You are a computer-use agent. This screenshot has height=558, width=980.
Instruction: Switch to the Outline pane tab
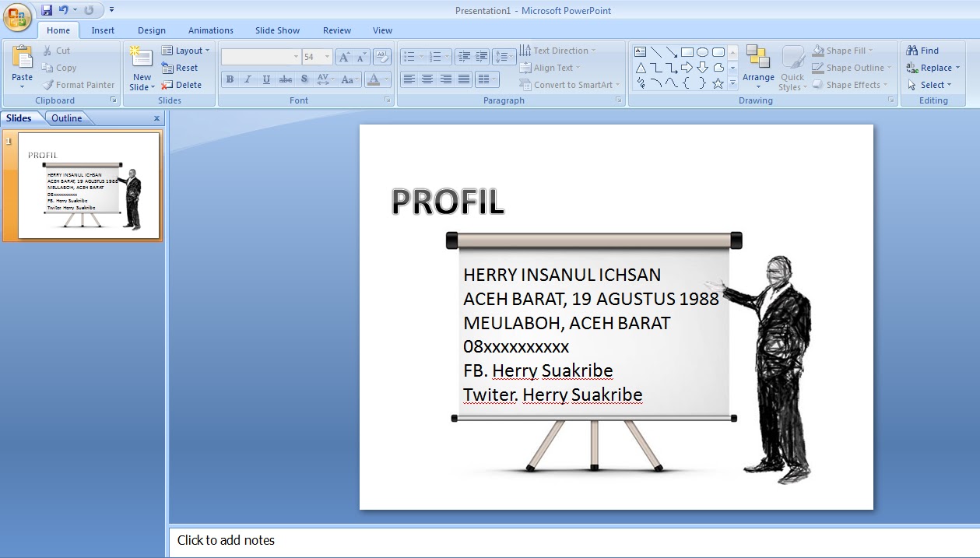[67, 118]
